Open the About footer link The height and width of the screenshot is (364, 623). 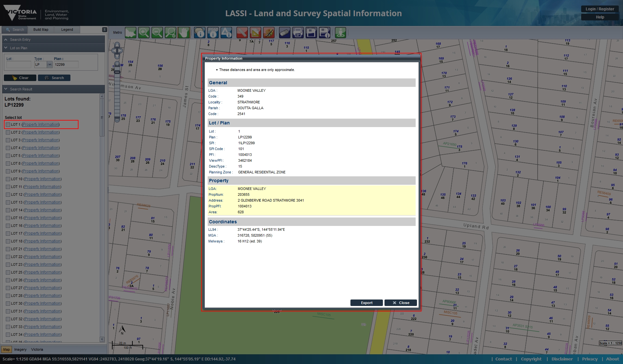tap(612, 359)
